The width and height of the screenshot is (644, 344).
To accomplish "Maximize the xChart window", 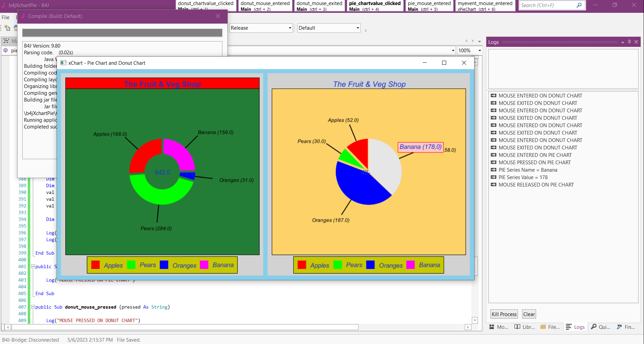I will (444, 63).
